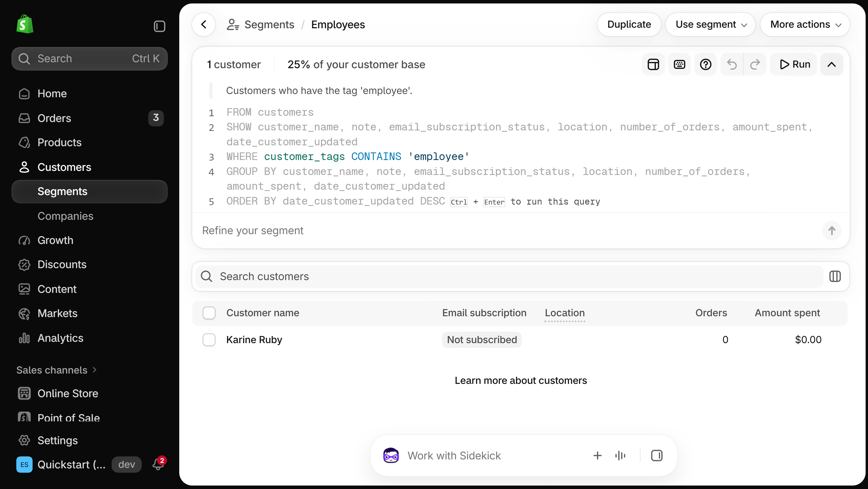This screenshot has height=489, width=868.
Task: Open the edit columns icon
Action: [835, 276]
